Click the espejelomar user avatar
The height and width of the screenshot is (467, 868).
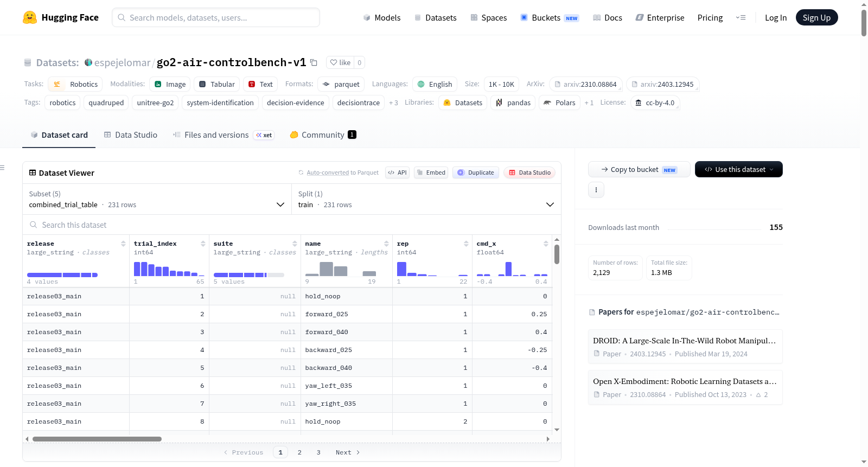pos(88,62)
